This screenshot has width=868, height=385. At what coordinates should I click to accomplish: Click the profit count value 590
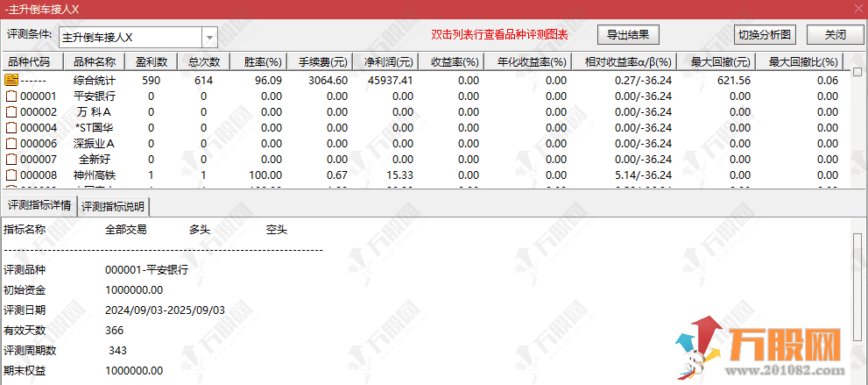pyautogui.click(x=152, y=81)
